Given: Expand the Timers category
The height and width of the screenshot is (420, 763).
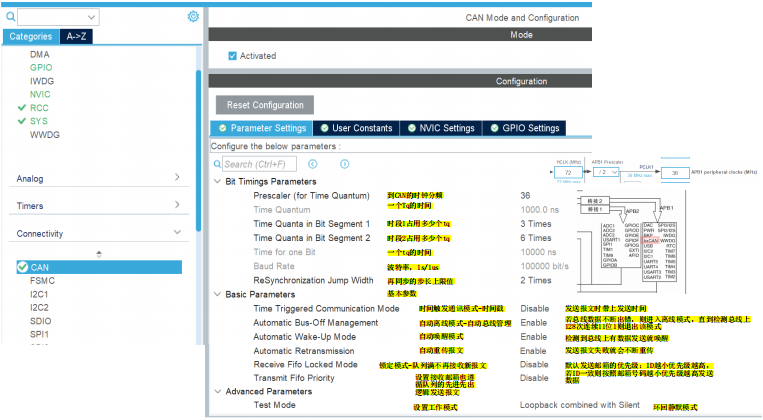Looking at the screenshot, I should pyautogui.click(x=177, y=205).
